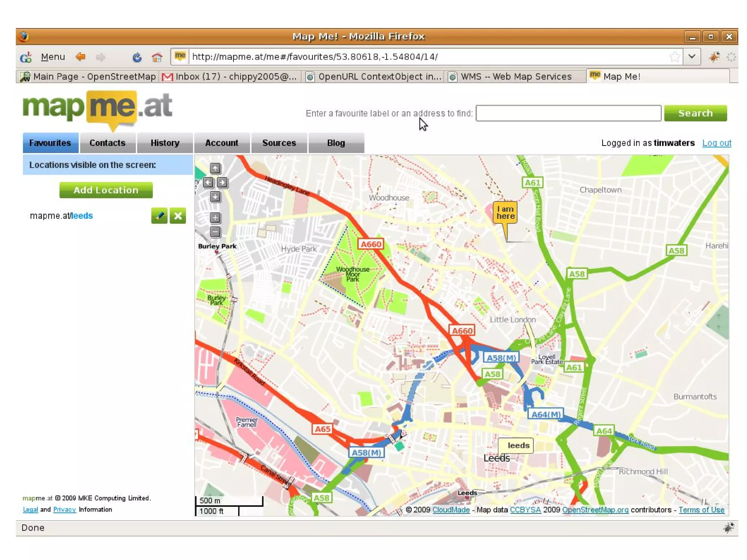Image resolution: width=747 pixels, height=560 pixels.
Task: Pan the map right with arrow
Action: tap(222, 182)
